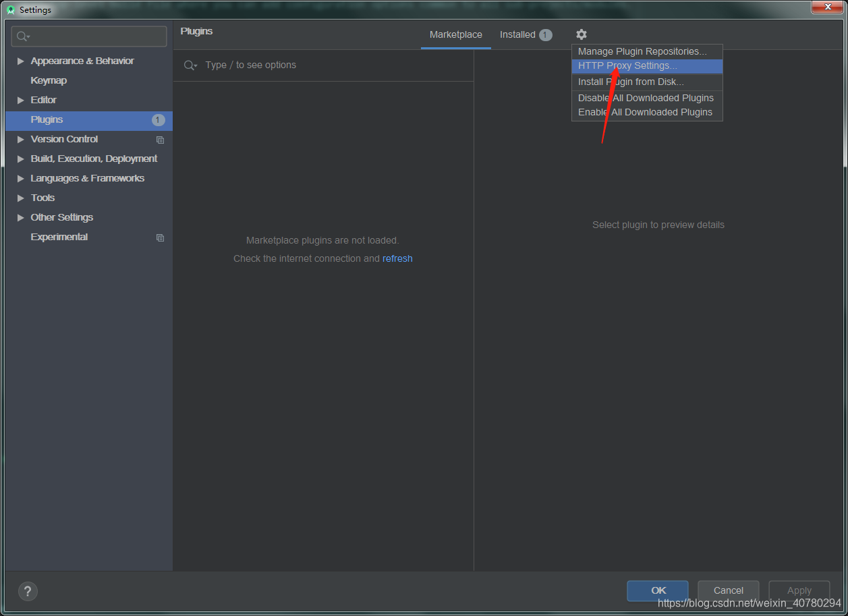The height and width of the screenshot is (616, 848).
Task: Select Build, Execution, Deployment label
Action: coord(94,159)
